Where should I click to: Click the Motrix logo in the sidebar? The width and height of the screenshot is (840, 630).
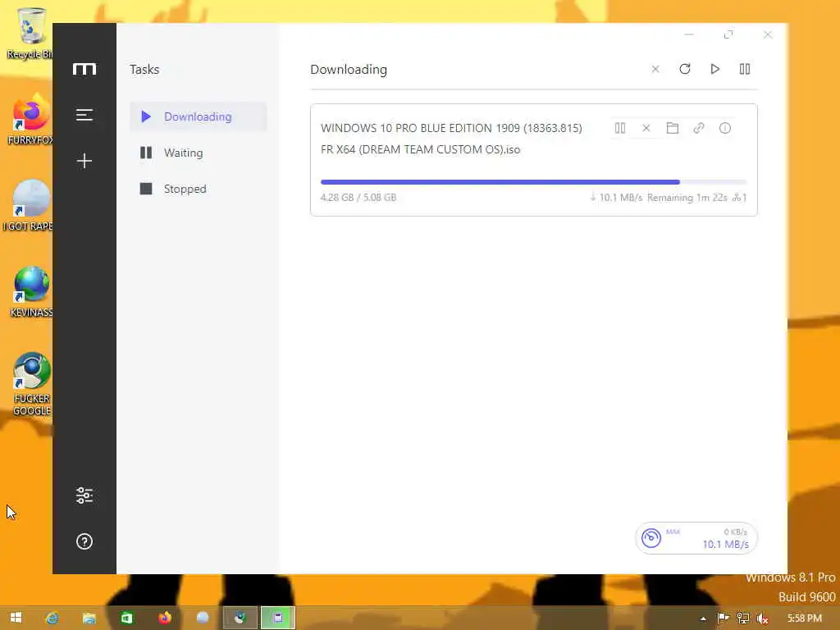click(x=84, y=69)
